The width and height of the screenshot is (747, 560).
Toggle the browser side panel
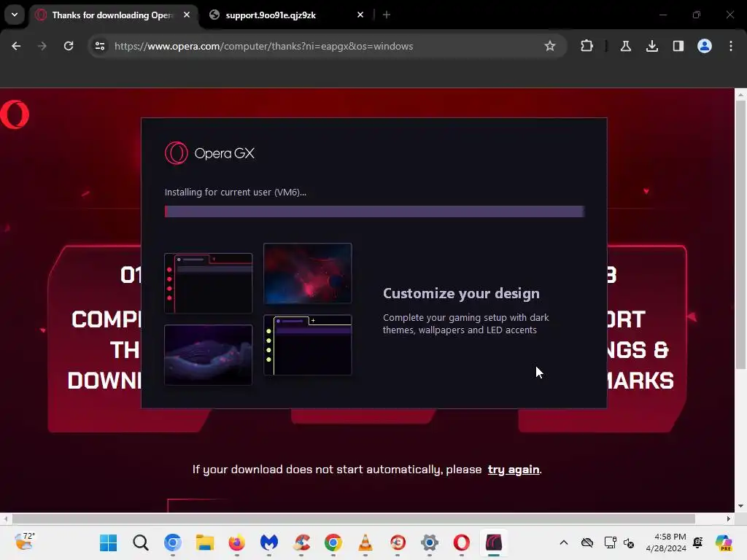678,46
